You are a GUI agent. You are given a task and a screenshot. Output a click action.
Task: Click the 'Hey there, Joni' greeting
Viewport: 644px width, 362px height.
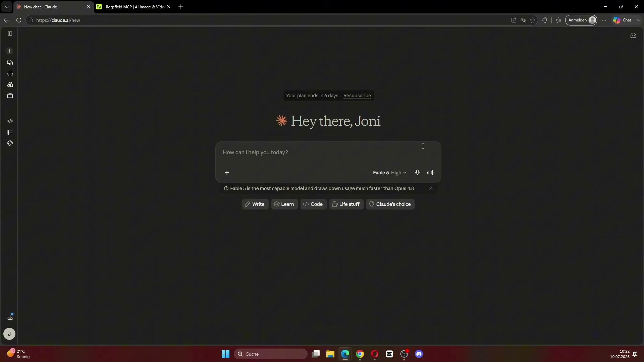335,121
